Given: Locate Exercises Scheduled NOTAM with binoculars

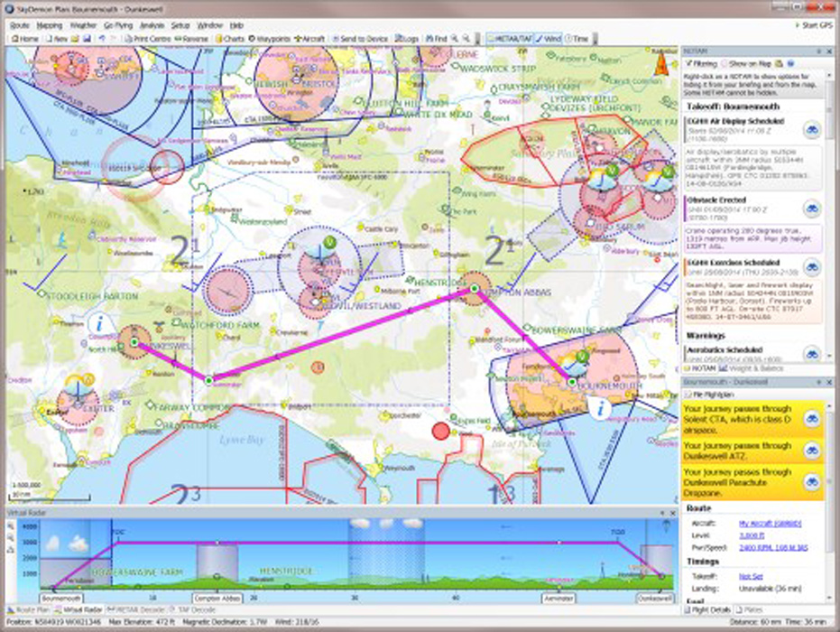Looking at the screenshot, I should (812, 267).
